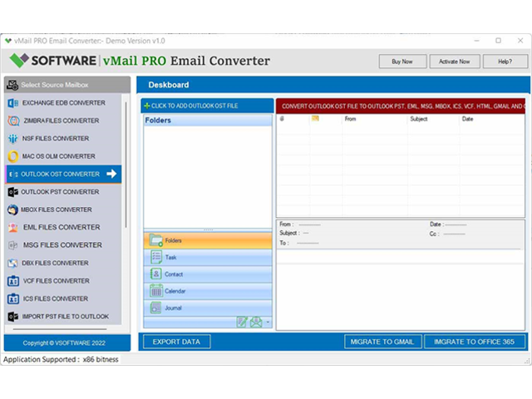Click the NSF Files Converter icon
This screenshot has width=532, height=399.
tap(13, 139)
